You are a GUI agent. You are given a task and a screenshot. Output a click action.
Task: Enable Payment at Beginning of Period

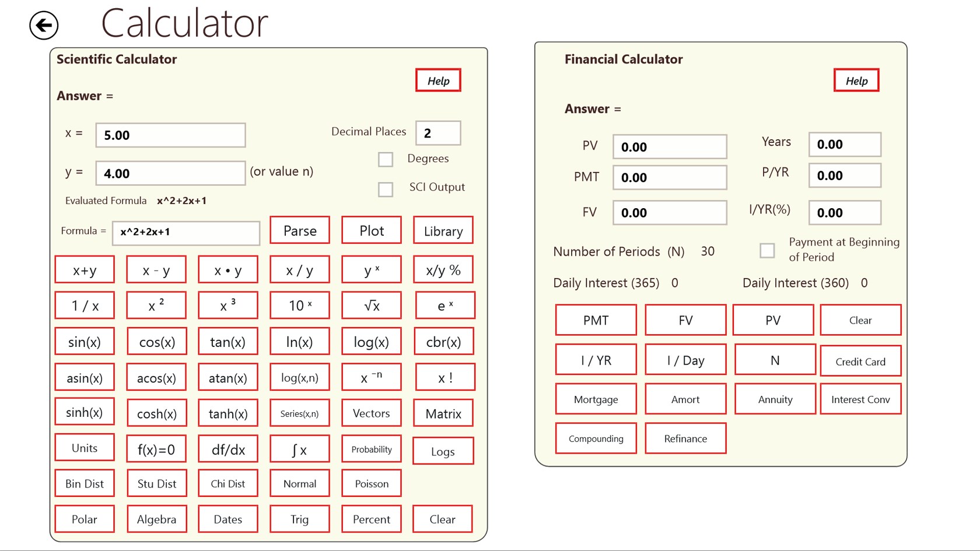(x=766, y=250)
